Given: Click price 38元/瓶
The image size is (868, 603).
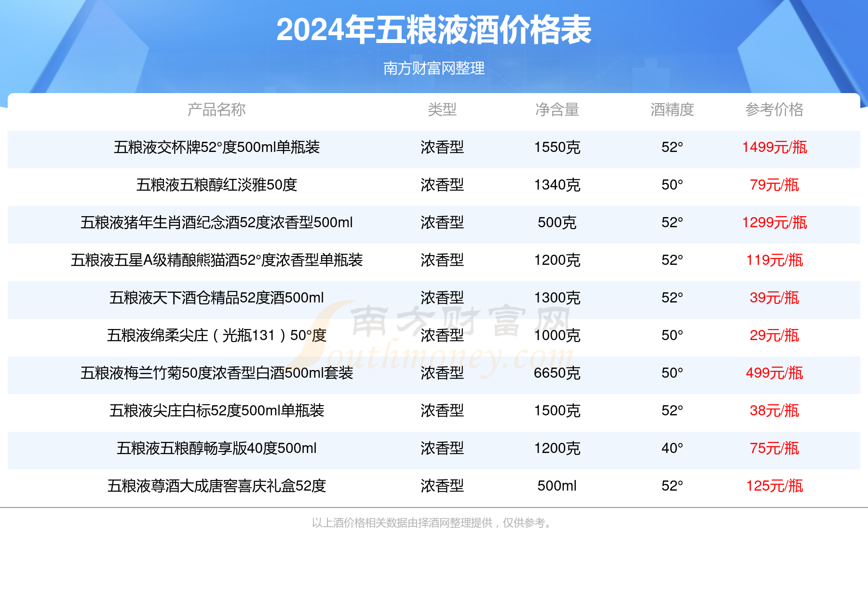Looking at the screenshot, I should pos(774,411).
